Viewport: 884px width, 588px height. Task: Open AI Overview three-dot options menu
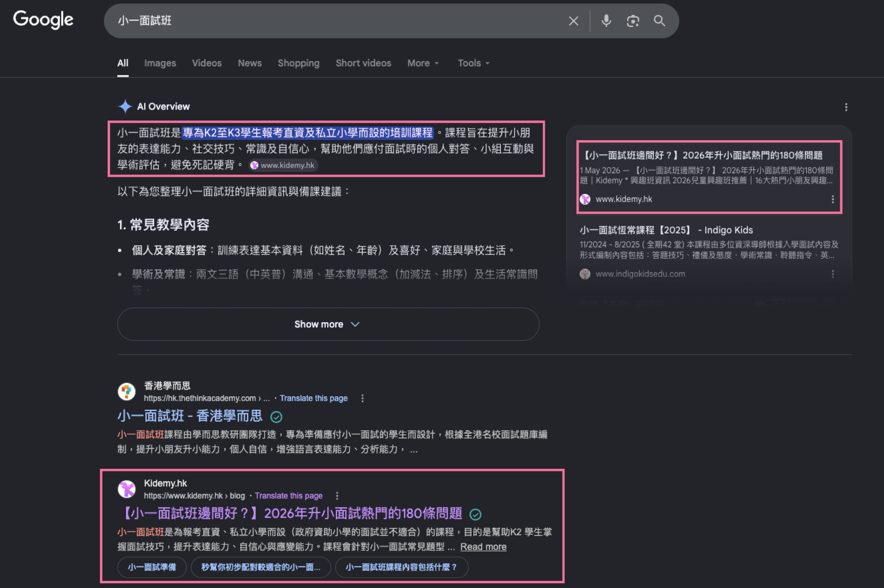tap(846, 107)
